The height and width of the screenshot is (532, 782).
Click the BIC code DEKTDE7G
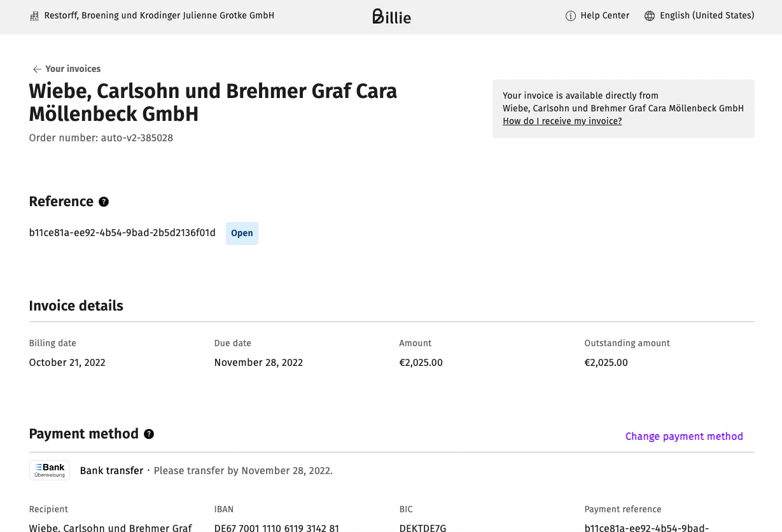coord(422,528)
